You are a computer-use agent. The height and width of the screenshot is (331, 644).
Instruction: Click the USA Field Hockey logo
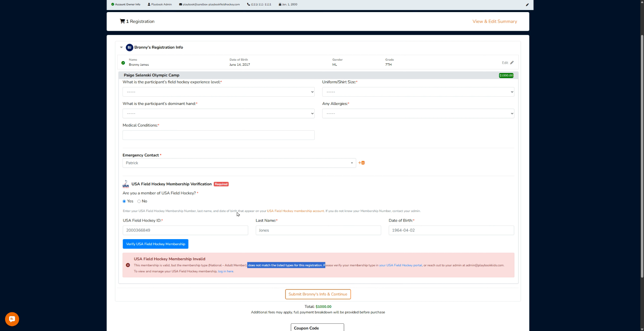click(x=126, y=184)
